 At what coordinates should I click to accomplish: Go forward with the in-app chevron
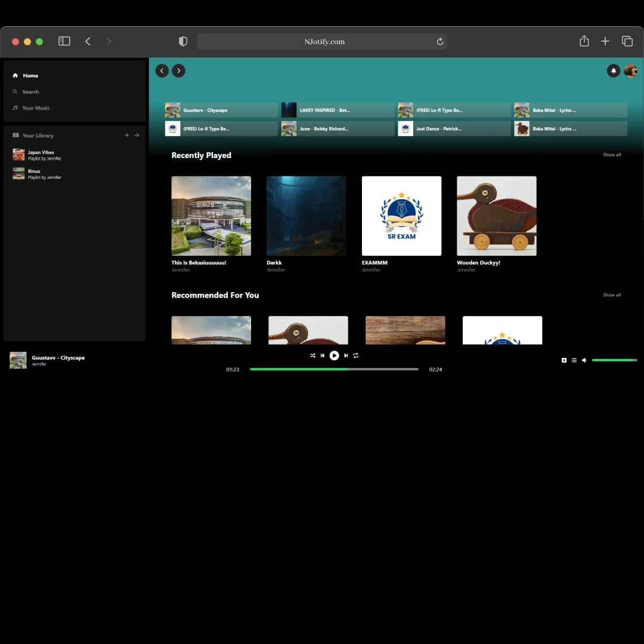coord(179,70)
